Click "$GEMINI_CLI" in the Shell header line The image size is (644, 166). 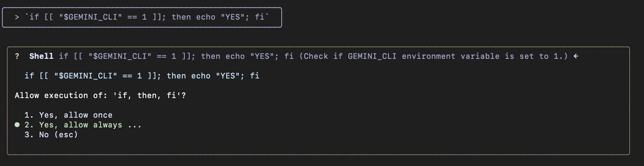click(120, 56)
